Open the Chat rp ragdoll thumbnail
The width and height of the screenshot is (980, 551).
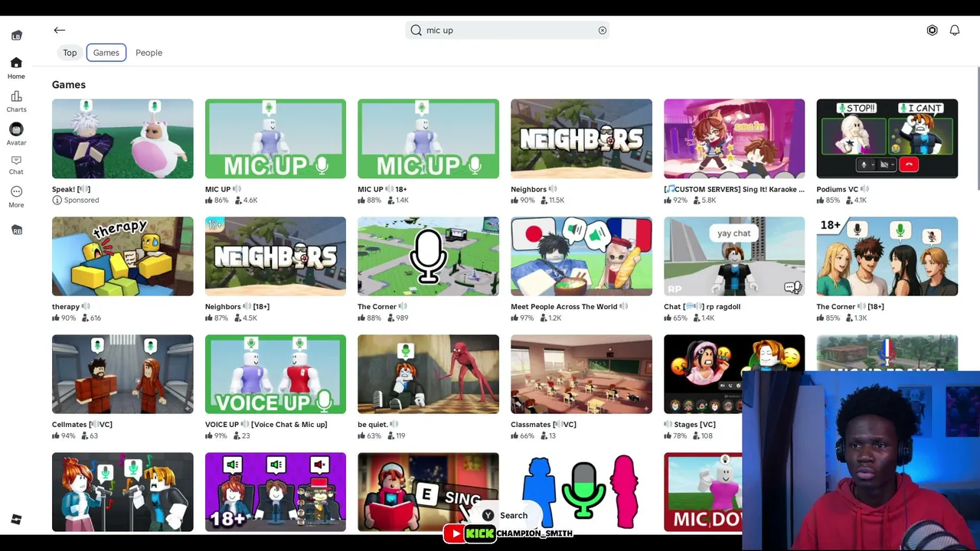(734, 256)
